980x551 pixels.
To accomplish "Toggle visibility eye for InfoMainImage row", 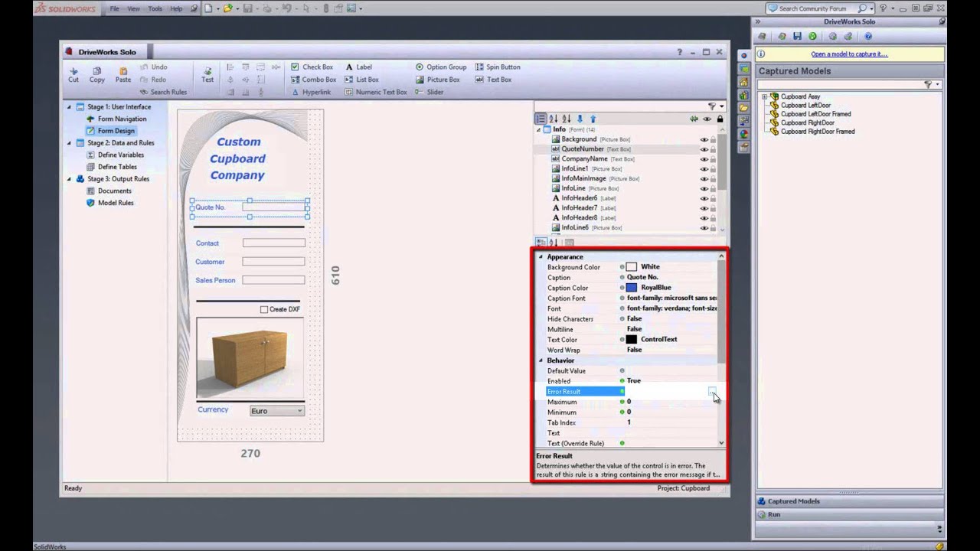I will coord(704,178).
